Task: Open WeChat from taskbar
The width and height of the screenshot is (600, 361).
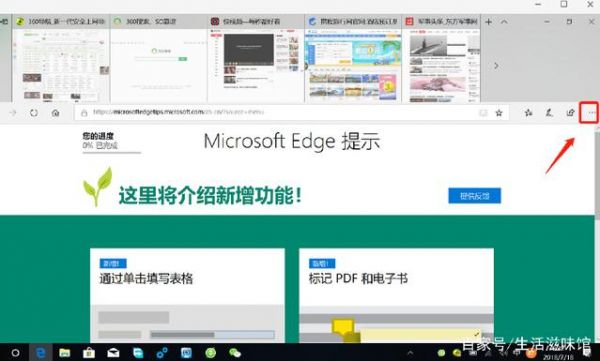Action: point(235,353)
